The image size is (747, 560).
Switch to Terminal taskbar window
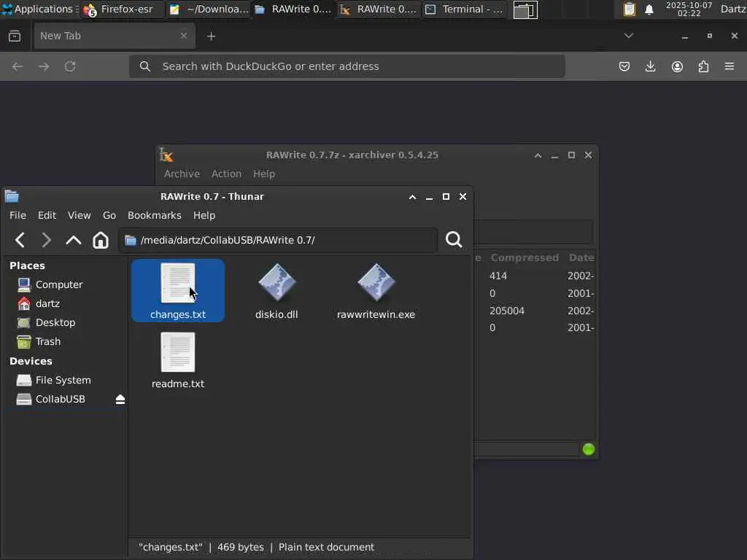point(465,9)
